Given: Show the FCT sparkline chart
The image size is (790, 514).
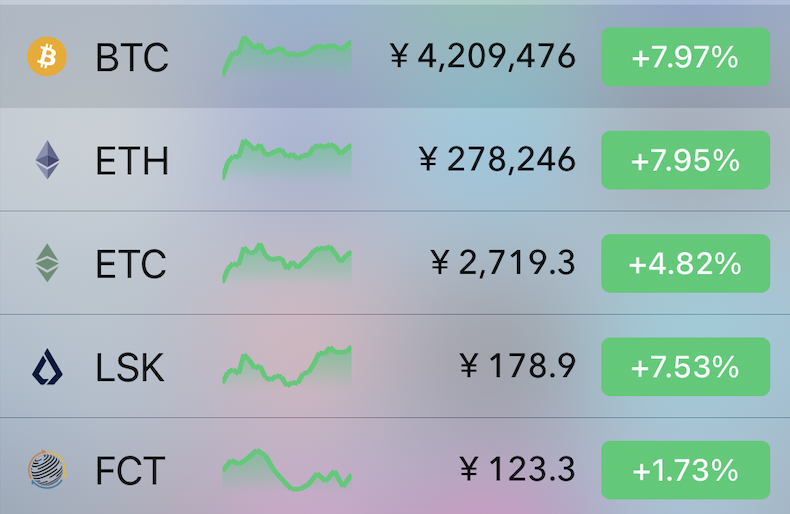Looking at the screenshot, I should [x=287, y=470].
